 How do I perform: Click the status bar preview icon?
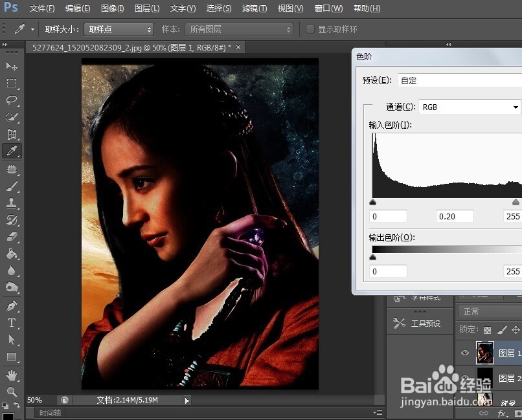[65, 400]
